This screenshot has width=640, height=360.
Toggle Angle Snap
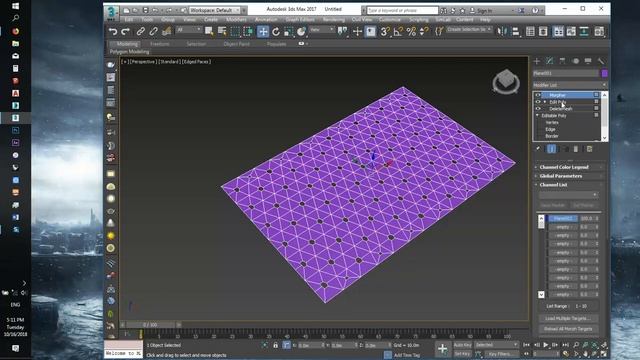click(398, 31)
